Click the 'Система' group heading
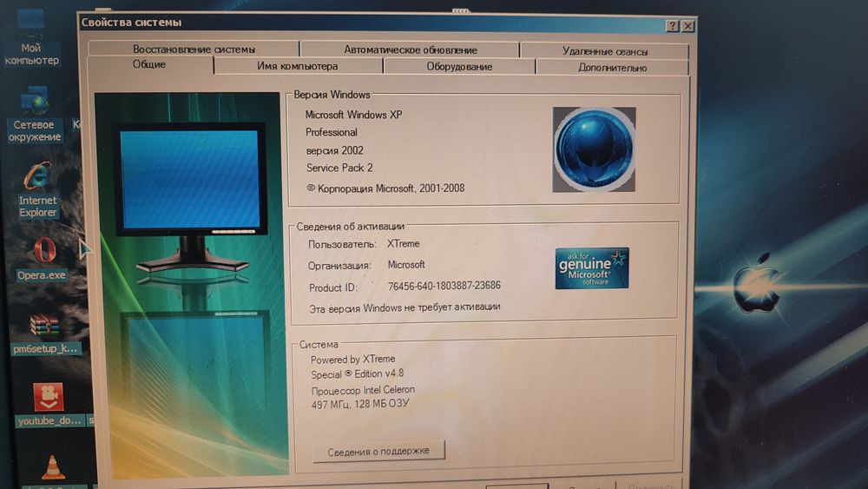The image size is (868, 489). [319, 345]
